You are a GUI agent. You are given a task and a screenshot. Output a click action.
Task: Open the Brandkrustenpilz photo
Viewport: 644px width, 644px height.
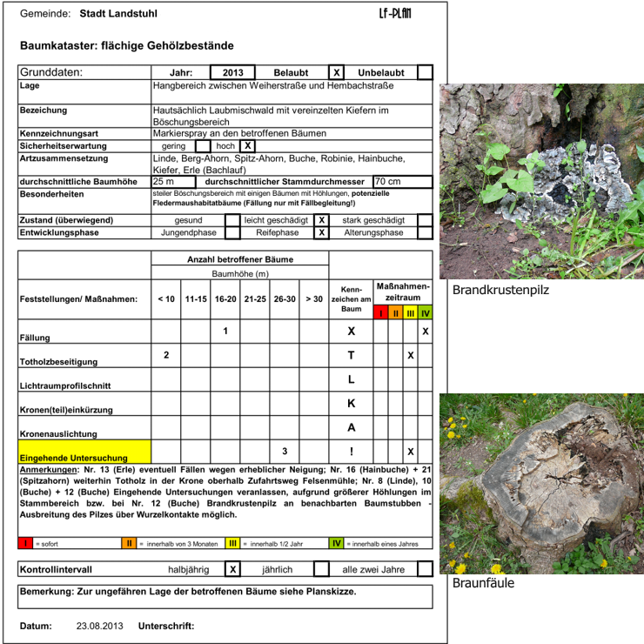tap(541, 182)
